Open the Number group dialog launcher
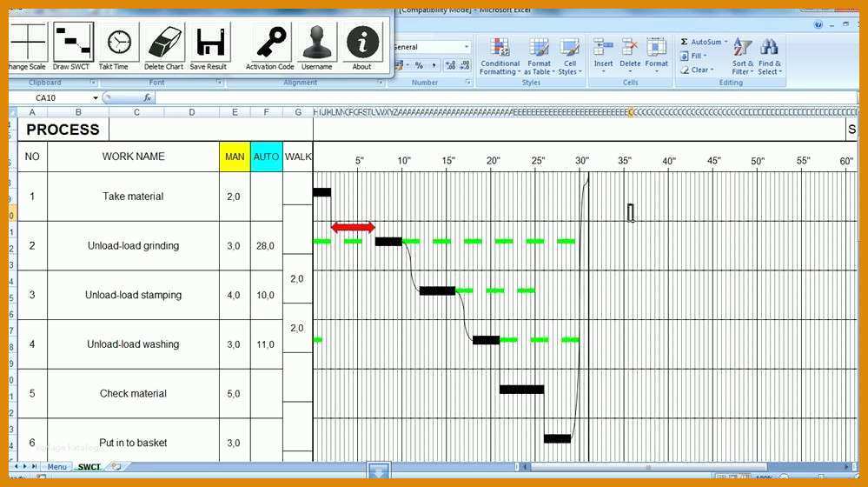 [467, 82]
